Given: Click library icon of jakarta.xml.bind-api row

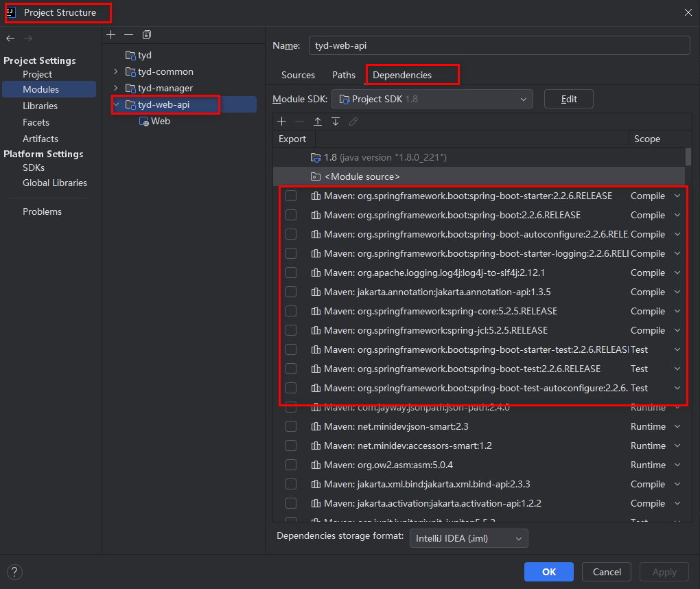Looking at the screenshot, I should (x=316, y=483).
